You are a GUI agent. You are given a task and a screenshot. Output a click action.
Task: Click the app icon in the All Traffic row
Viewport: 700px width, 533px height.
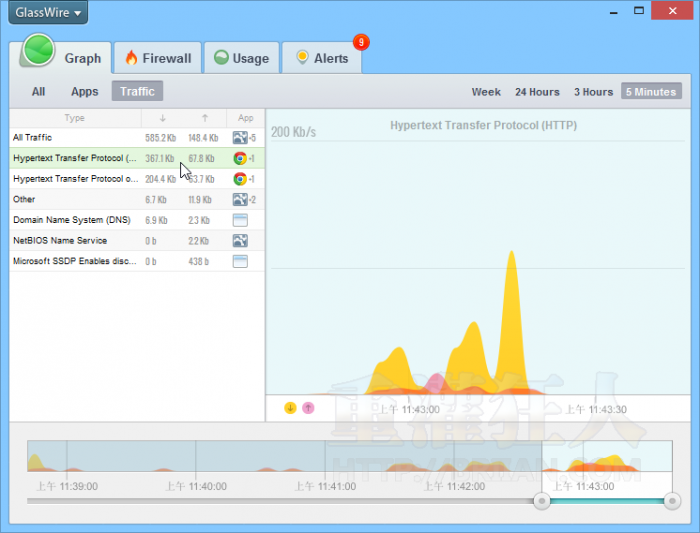(x=240, y=137)
